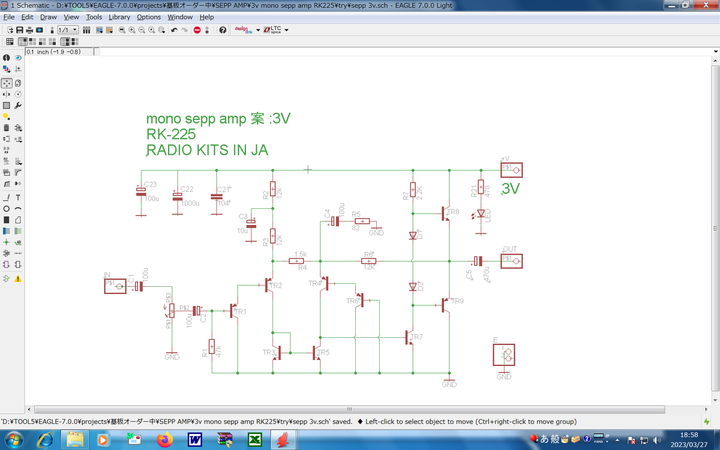The image size is (720, 450).
Task: Click the Zoom to fit icon
Action: tap(122, 30)
